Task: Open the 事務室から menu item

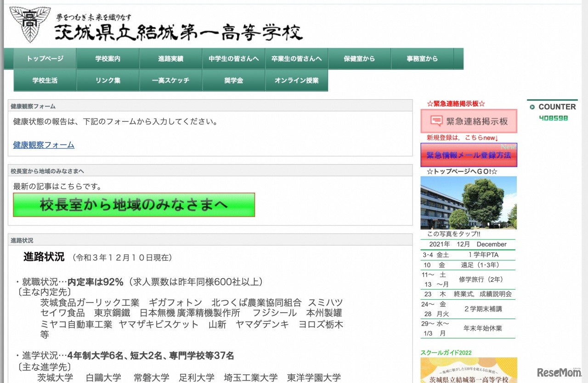Action: 422,58
